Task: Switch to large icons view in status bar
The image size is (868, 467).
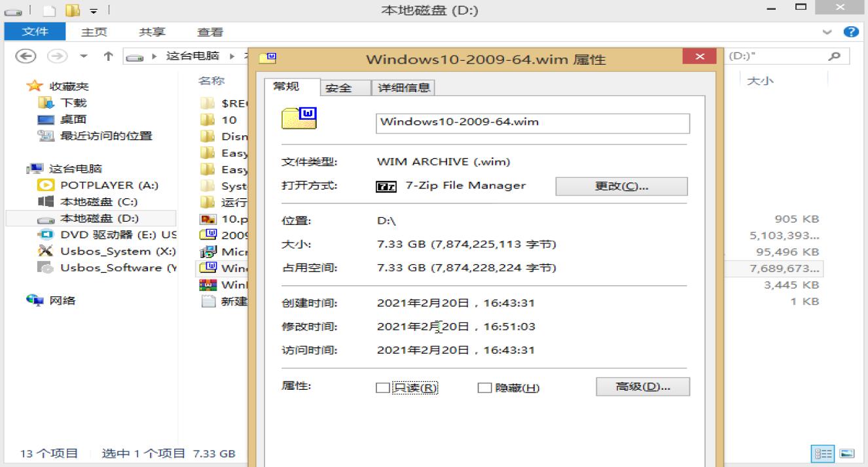Action: pos(846,453)
